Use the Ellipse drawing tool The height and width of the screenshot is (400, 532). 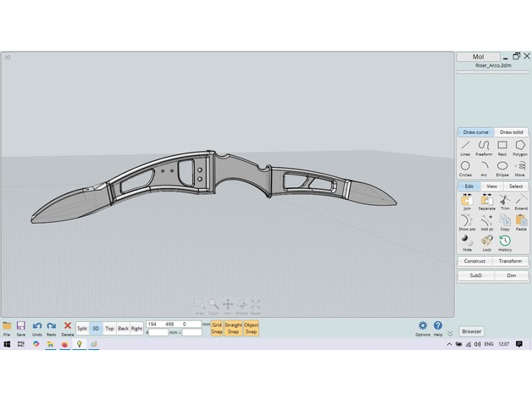coord(502,167)
